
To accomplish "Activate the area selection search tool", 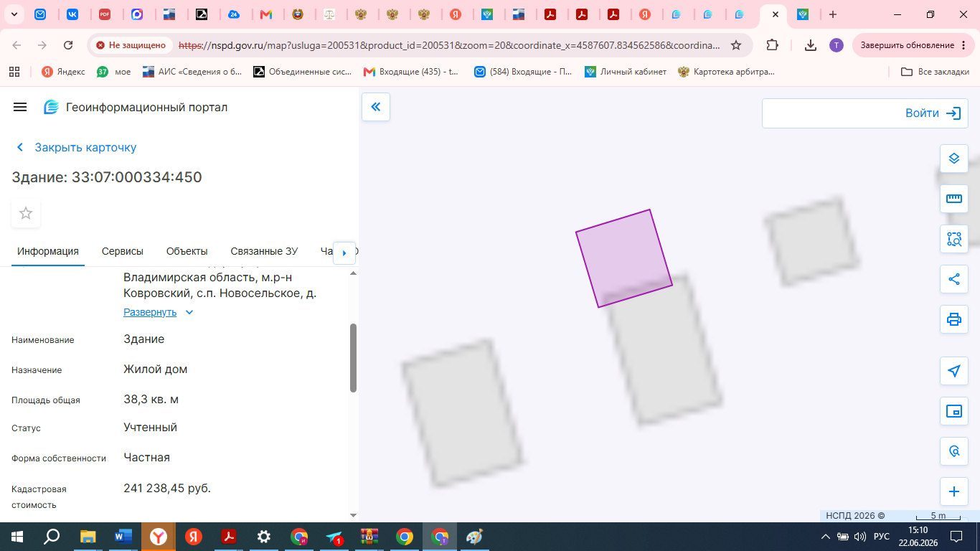I will point(953,239).
